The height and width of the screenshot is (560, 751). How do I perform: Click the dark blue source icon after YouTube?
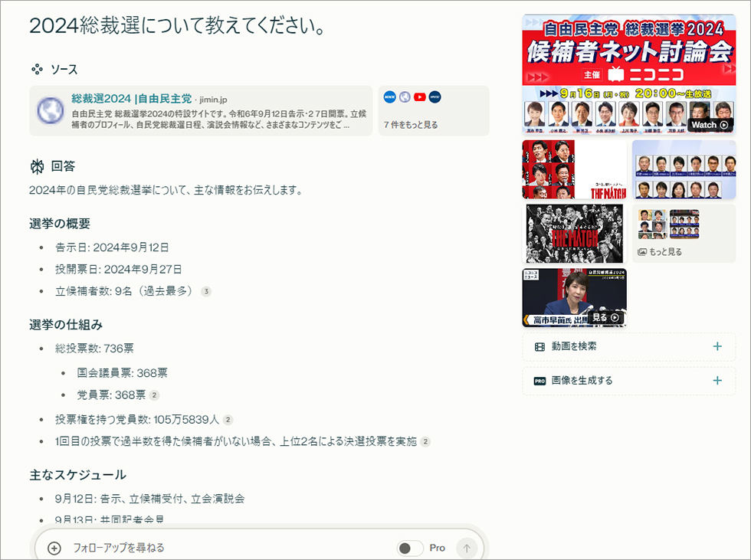click(x=435, y=97)
